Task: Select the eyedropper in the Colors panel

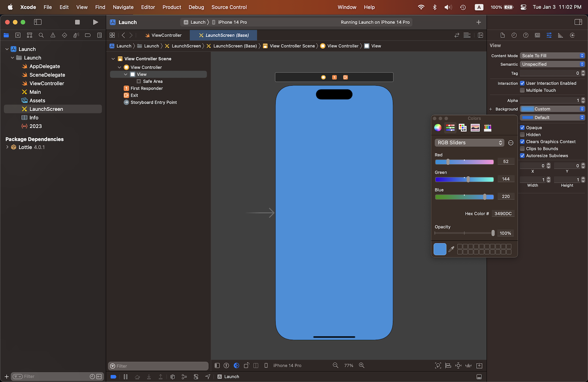Action: [452, 249]
